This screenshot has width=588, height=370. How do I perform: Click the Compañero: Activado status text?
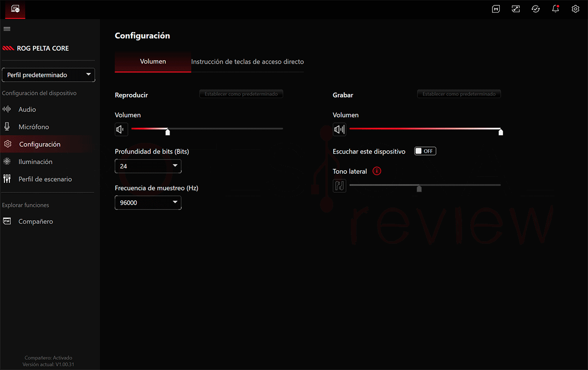(48, 358)
